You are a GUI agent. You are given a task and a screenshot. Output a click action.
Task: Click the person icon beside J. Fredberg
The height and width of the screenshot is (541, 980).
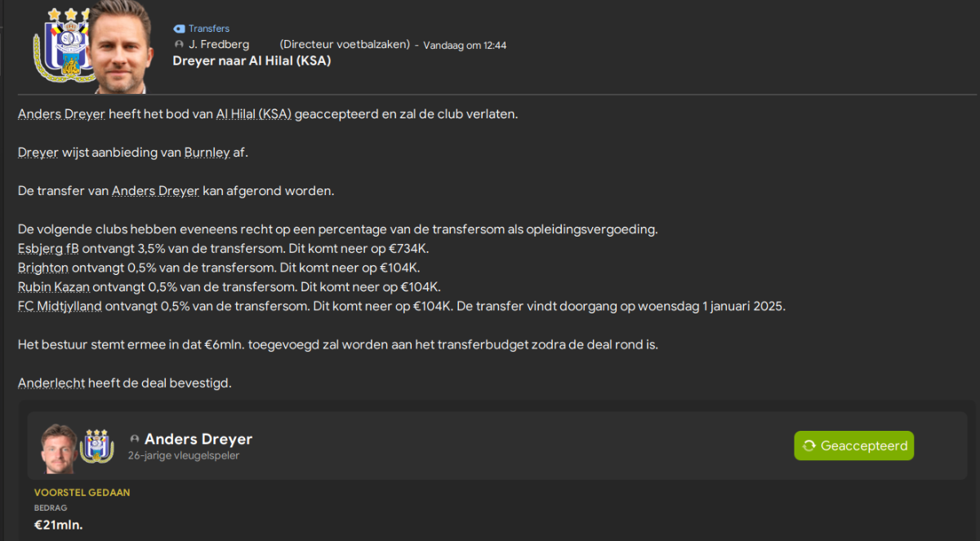coord(179,44)
